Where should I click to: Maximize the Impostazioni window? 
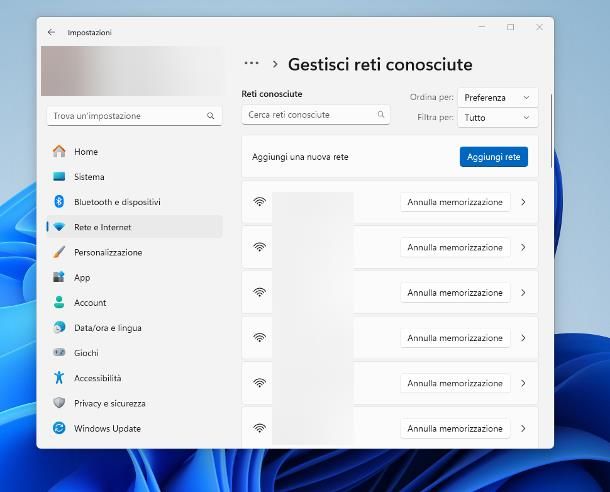click(x=510, y=27)
